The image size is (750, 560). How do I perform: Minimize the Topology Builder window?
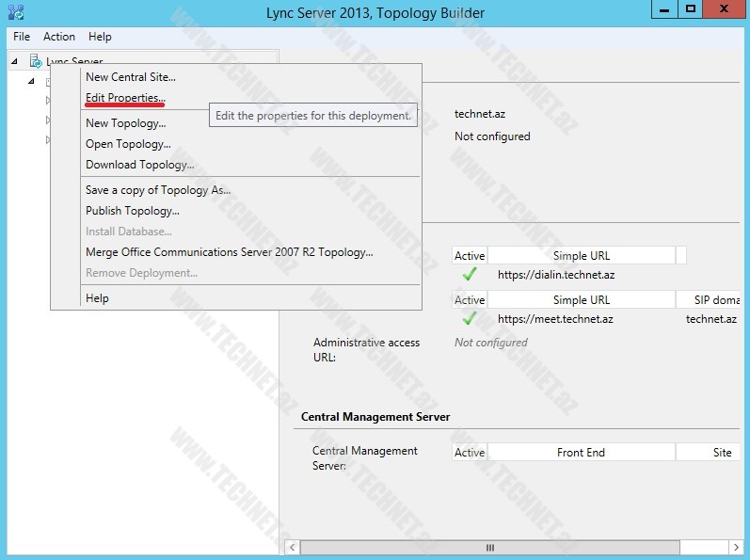[664, 9]
